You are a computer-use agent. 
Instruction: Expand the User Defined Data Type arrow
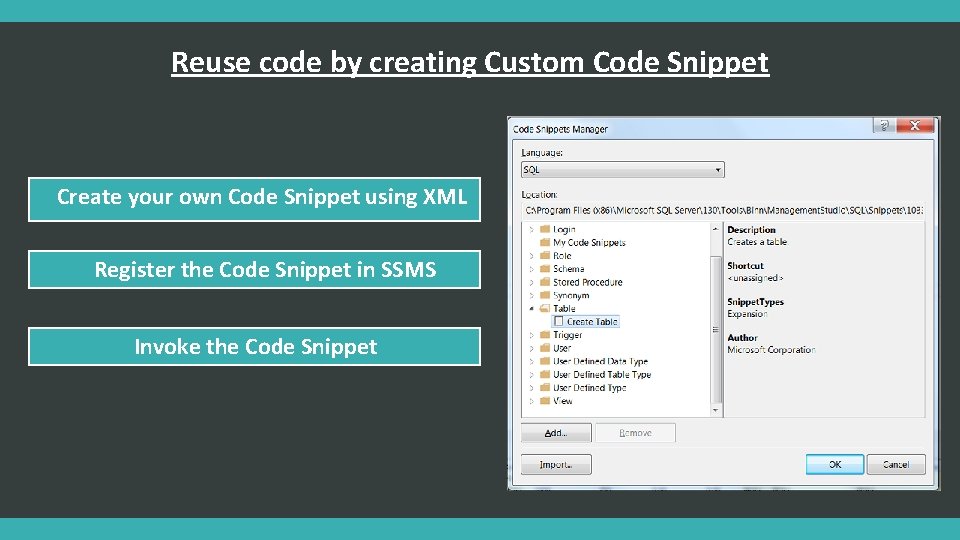531,361
